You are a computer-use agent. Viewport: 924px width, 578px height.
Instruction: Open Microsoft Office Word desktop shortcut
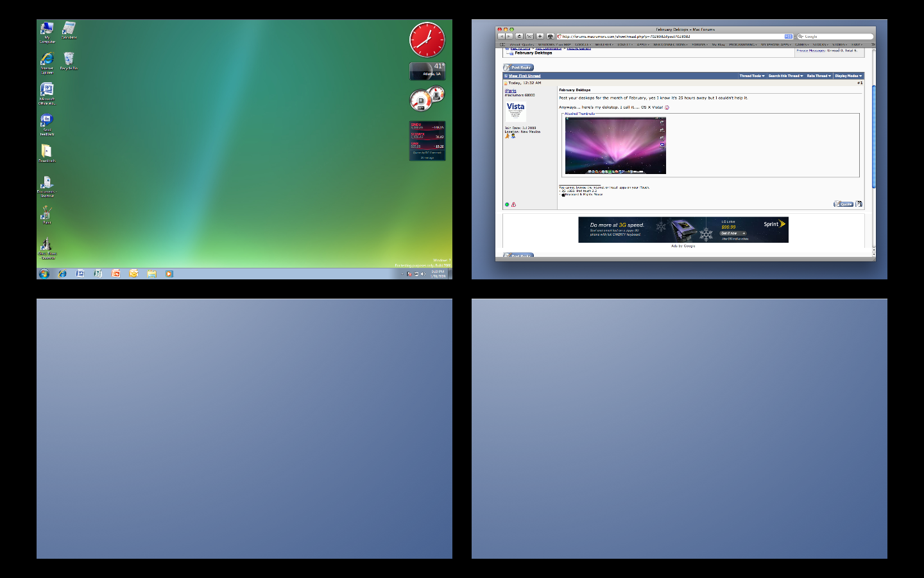point(46,93)
